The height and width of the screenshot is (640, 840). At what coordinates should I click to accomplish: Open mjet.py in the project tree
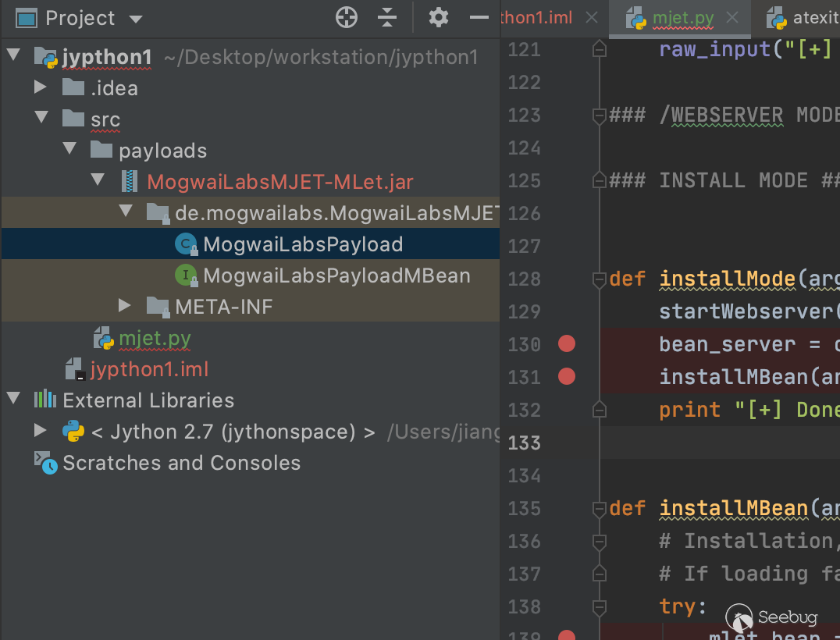click(x=155, y=339)
